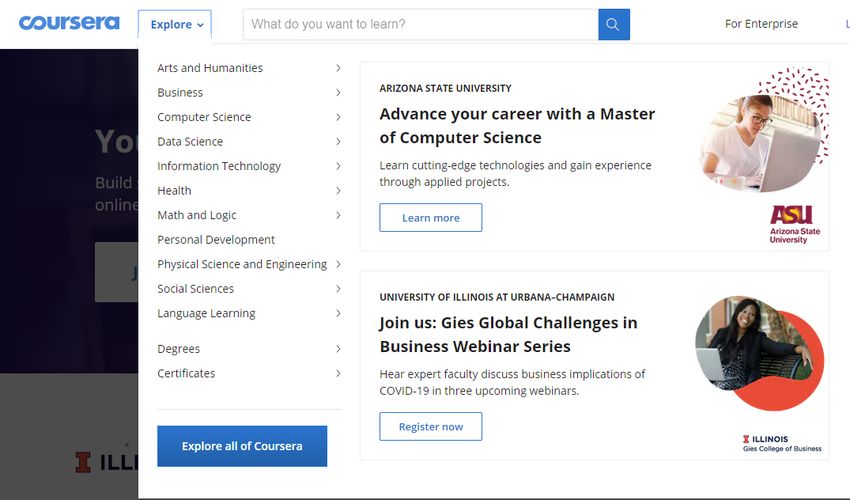Expand the Arts and Humanities chevron

[x=338, y=68]
